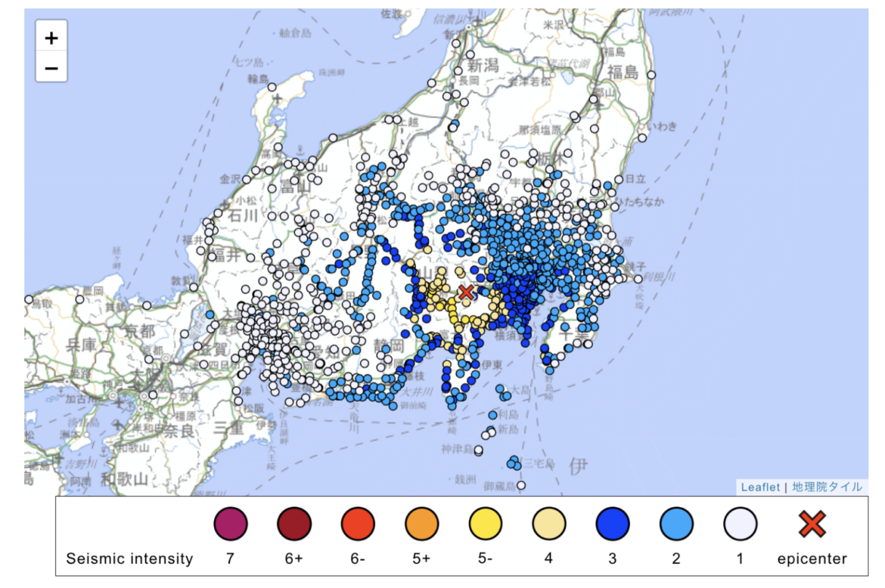Click the 輪島 label on Noto peninsula
The image size is (885, 588).
pyautogui.click(x=258, y=79)
